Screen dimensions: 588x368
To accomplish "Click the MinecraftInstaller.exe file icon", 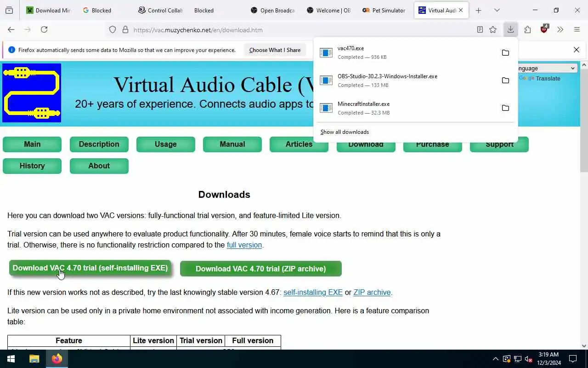I will tap(326, 108).
